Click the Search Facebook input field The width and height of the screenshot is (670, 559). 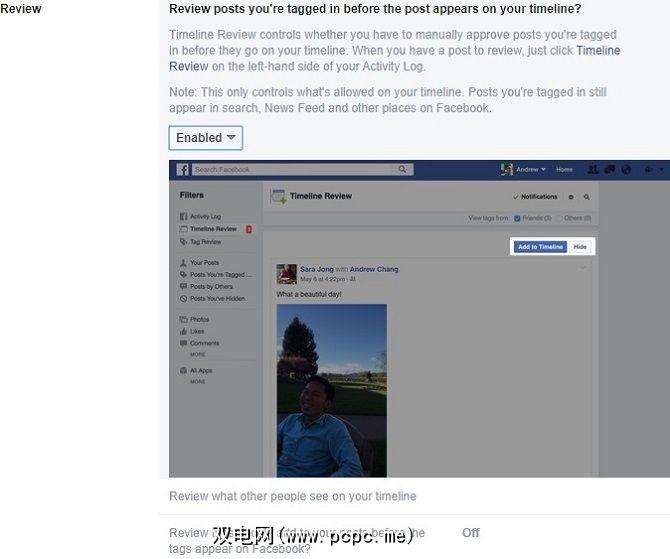coord(295,169)
